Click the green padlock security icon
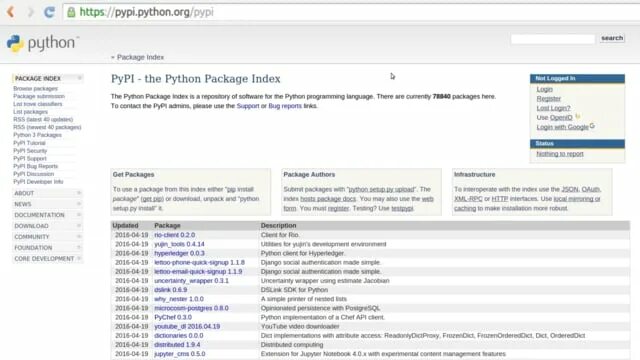The height and width of the screenshot is (360, 640). coord(71,12)
